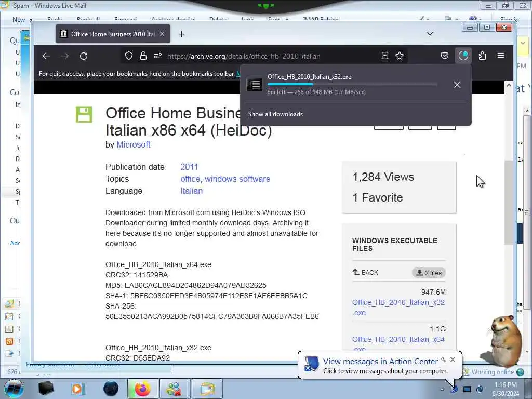Open the office topic link
This screenshot has width=532, height=399.
click(190, 179)
